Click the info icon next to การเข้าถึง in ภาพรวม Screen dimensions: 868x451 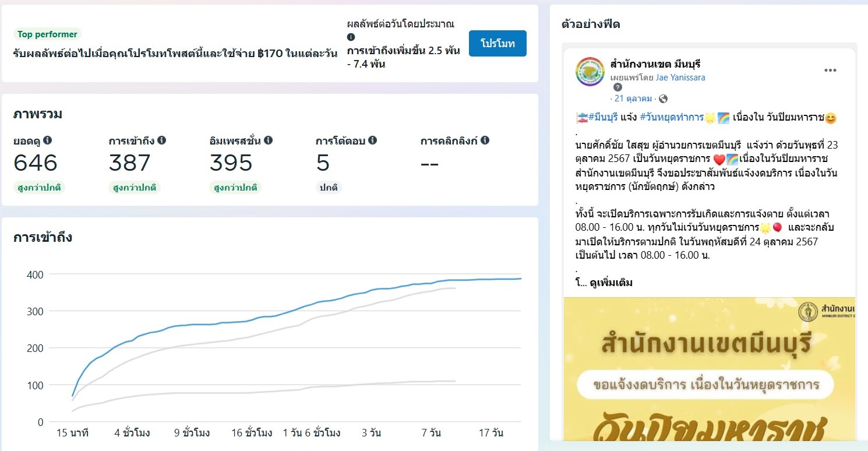pos(162,140)
